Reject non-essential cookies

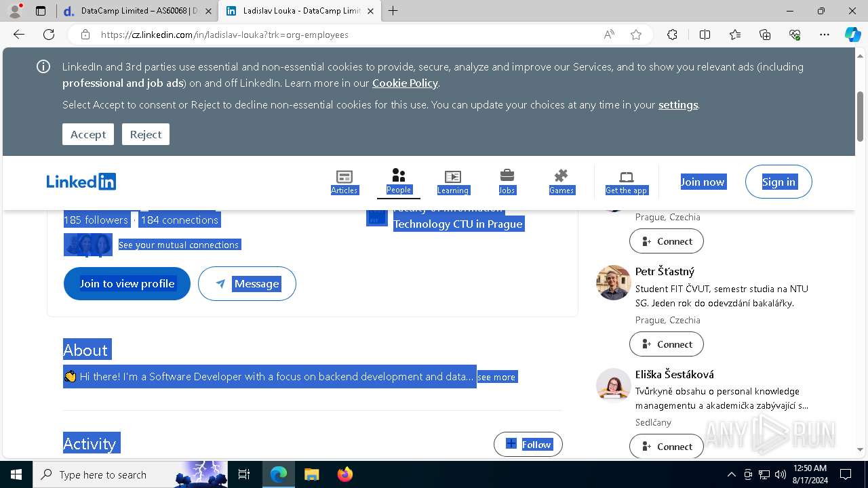pos(146,134)
